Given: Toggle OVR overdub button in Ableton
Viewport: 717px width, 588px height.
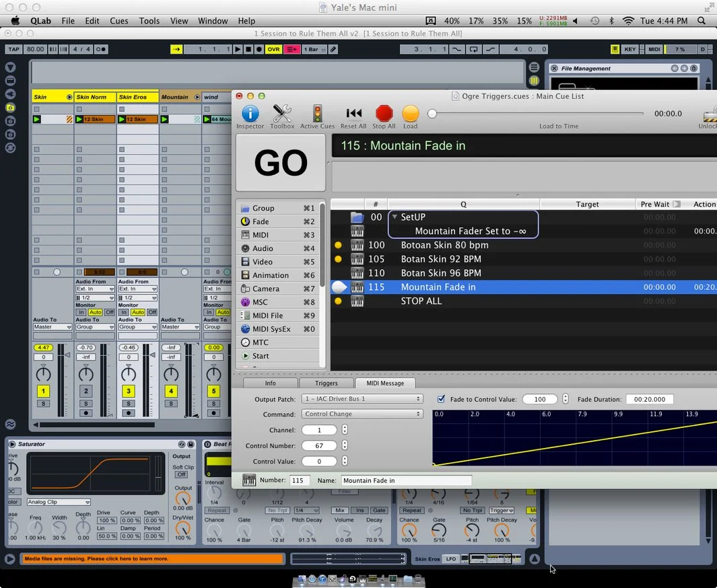Looking at the screenshot, I should click(x=273, y=49).
